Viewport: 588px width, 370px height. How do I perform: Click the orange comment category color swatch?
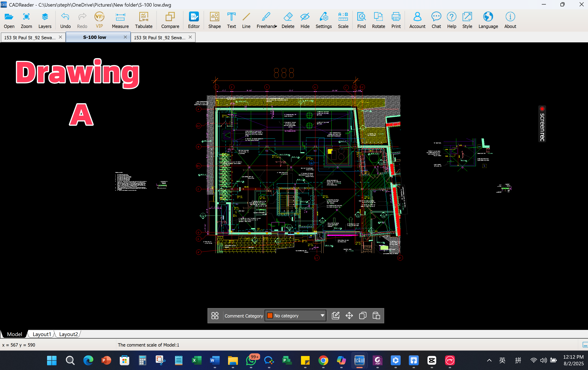pos(270,316)
